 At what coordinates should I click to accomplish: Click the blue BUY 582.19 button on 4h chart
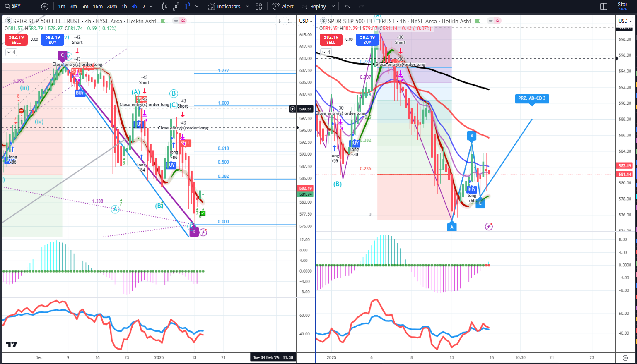click(53, 39)
